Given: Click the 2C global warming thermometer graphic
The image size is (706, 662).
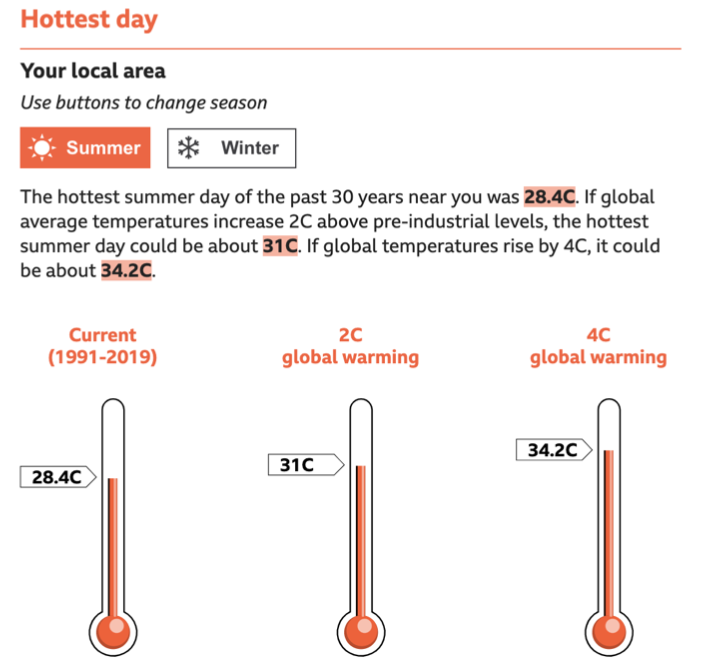Looking at the screenshot, I should click(360, 530).
